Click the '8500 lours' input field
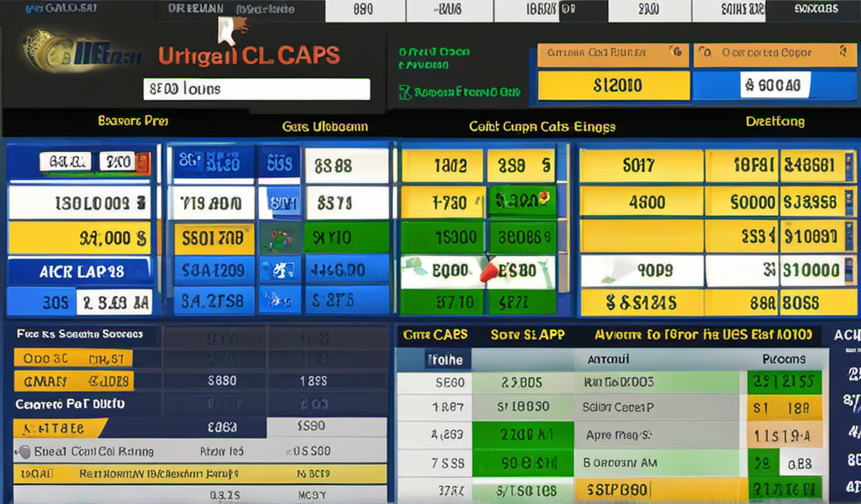This screenshot has width=861, height=504. click(x=256, y=89)
